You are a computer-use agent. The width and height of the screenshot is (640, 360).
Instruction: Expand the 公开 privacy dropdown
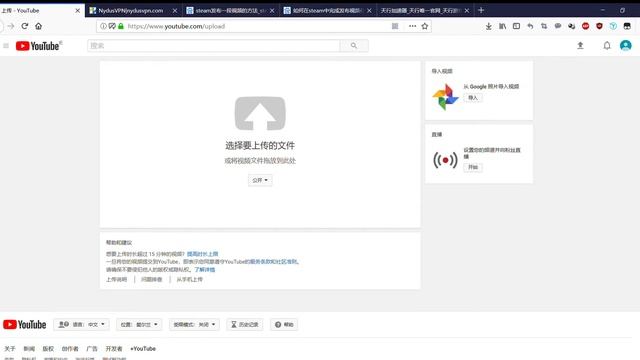260,180
